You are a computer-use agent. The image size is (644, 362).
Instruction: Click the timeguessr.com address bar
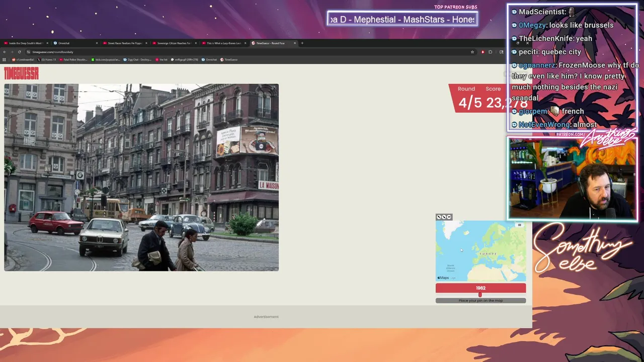pyautogui.click(x=250, y=52)
